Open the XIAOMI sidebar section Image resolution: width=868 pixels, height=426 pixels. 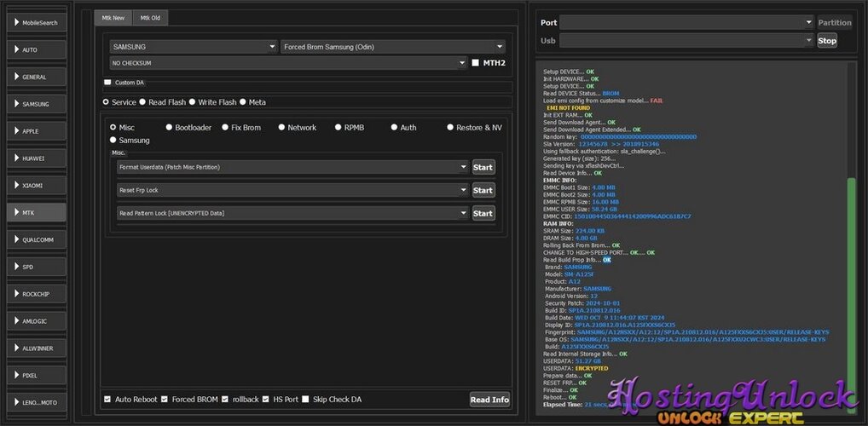(x=37, y=186)
